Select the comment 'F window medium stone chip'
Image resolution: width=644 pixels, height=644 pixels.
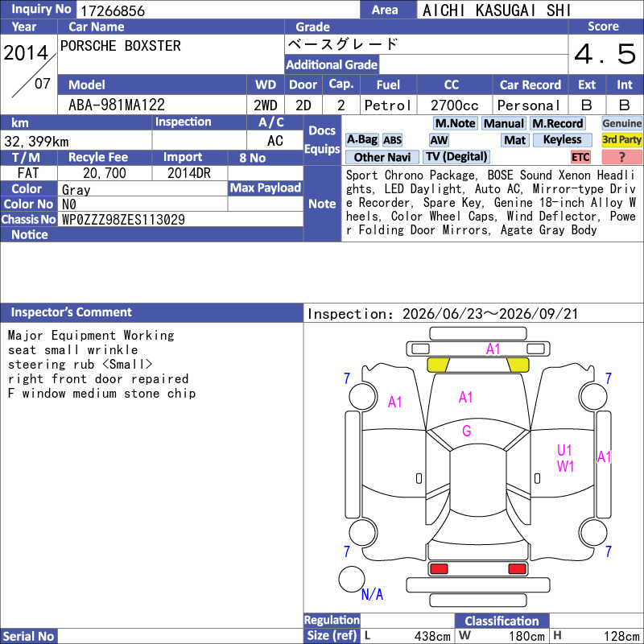[102, 394]
